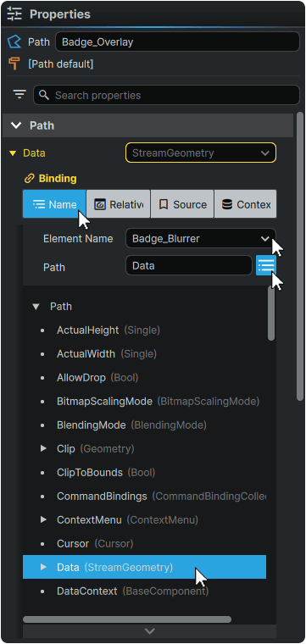
Task: Click the yellow Binding link icon
Action: (29, 178)
